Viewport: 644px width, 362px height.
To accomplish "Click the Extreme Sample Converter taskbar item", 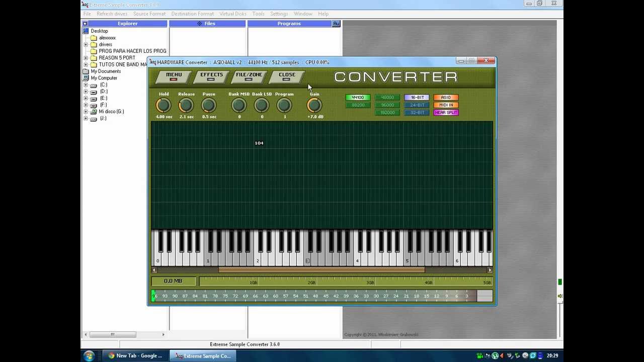I will tap(203, 356).
